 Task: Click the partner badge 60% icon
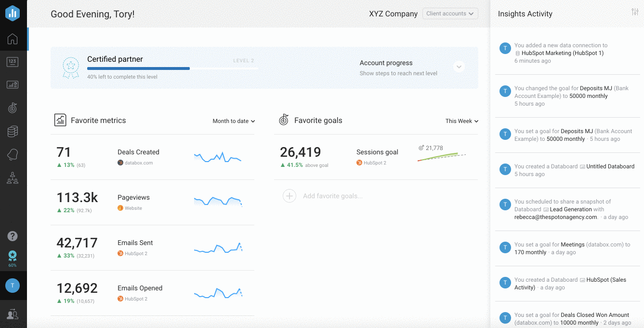click(x=13, y=258)
